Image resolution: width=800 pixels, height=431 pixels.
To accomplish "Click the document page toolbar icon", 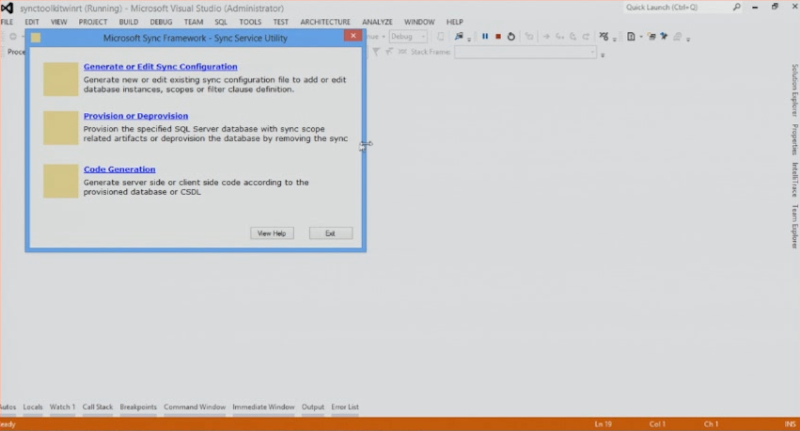I will [x=631, y=36].
